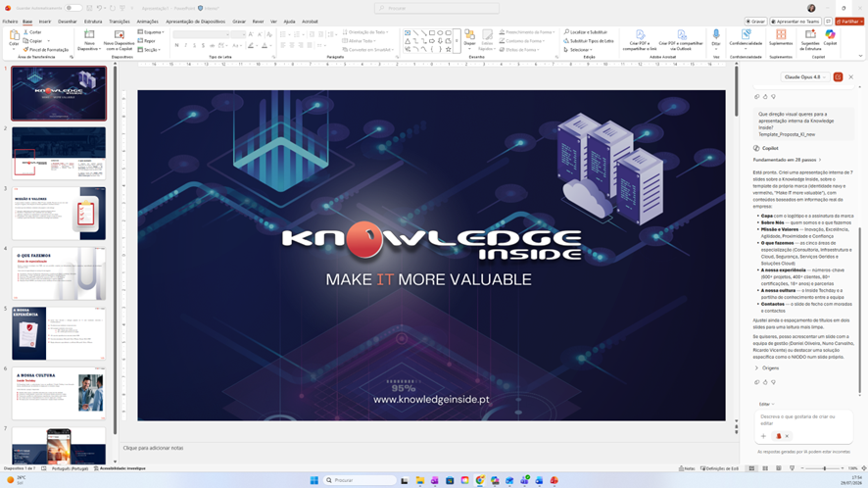This screenshot has width=868, height=488.
Task: Click the Copiar button
Action: pos(33,40)
